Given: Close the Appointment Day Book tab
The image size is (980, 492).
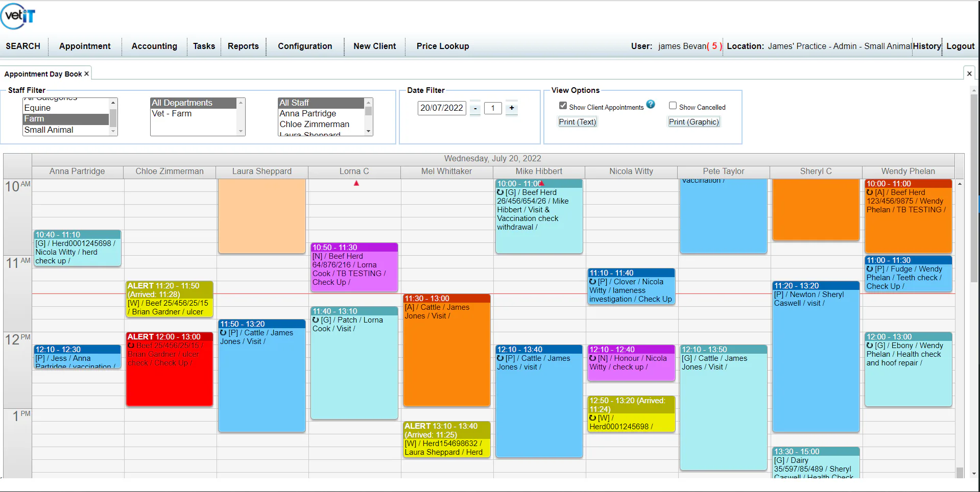Looking at the screenshot, I should 86,73.
